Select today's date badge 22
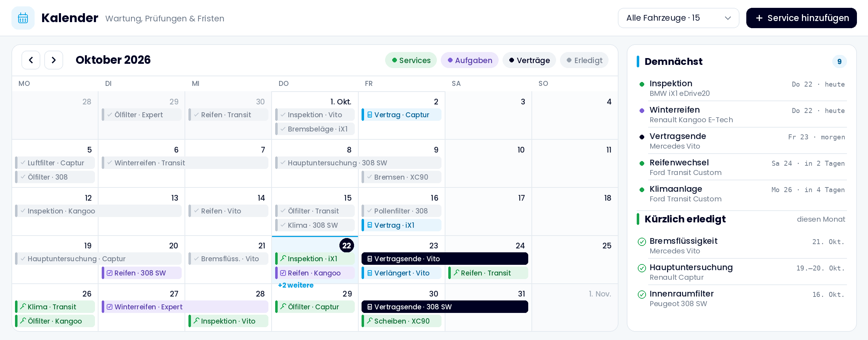This screenshot has height=340, width=868. (x=347, y=245)
